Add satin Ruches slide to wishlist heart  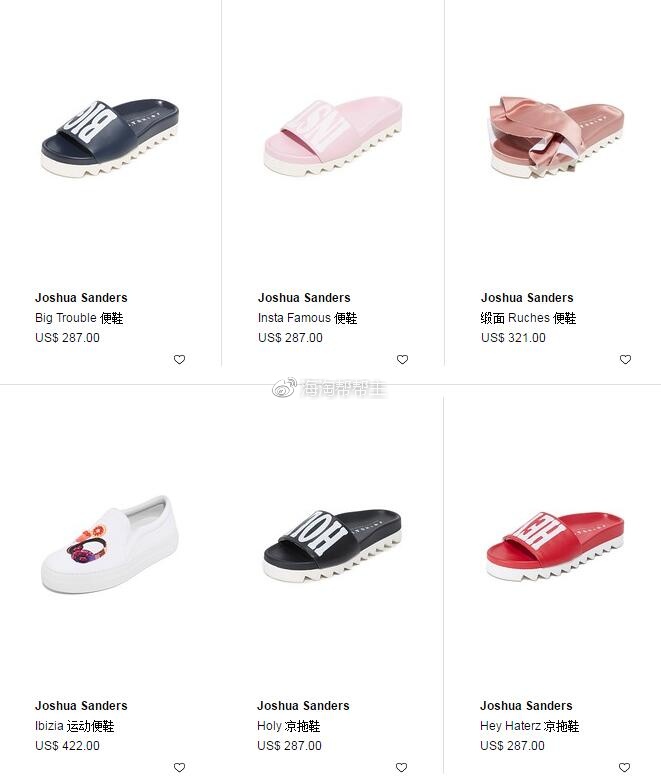point(625,359)
